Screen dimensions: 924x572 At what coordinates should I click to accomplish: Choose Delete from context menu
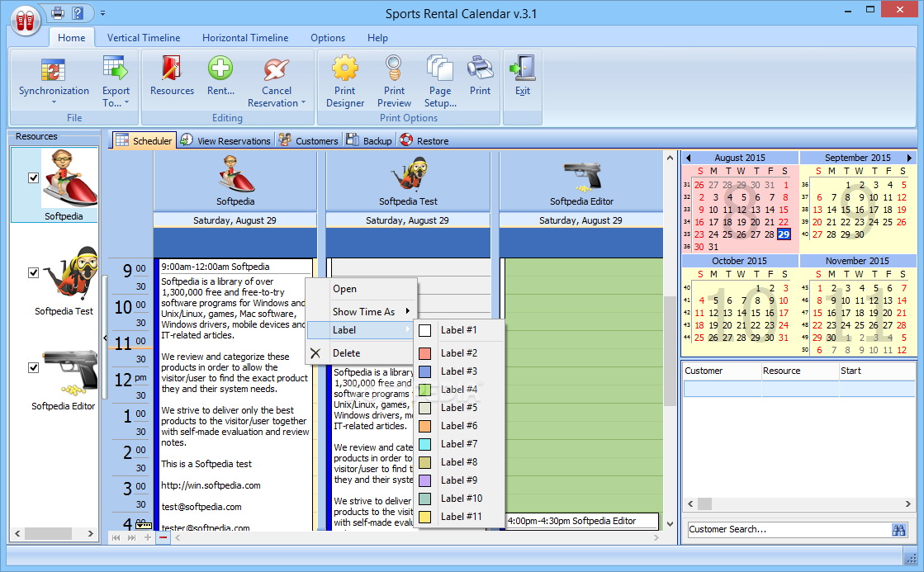[362, 353]
